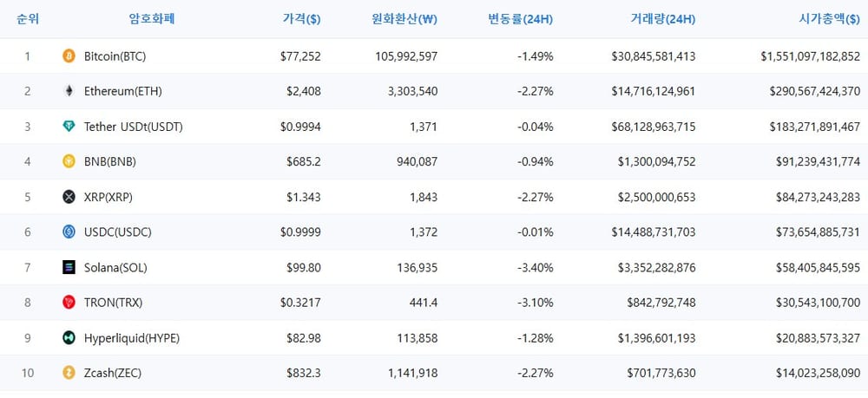
Task: Select Ethereum price $2,408
Action: click(303, 91)
